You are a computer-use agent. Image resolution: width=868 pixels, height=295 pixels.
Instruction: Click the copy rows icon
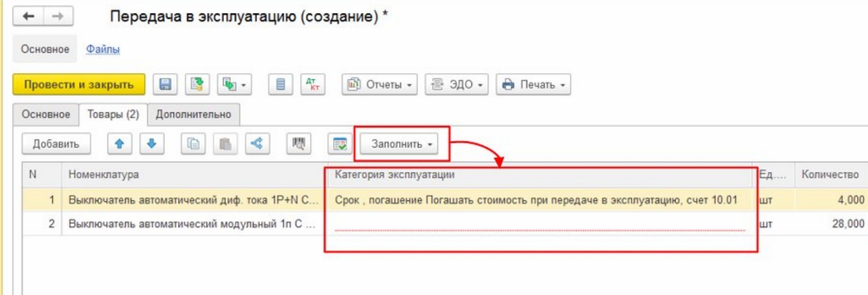[193, 144]
